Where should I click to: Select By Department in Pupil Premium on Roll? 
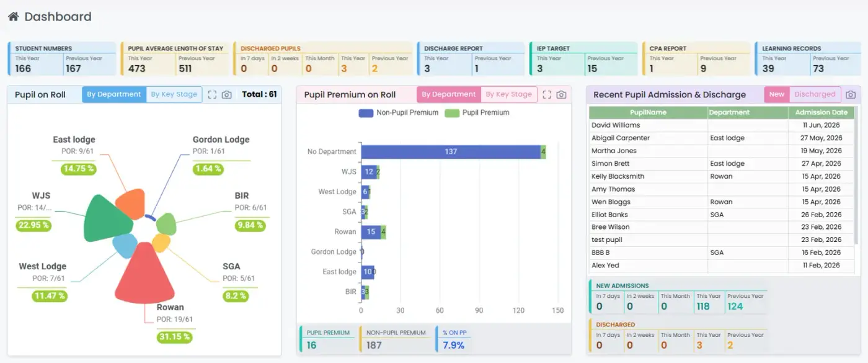click(x=449, y=94)
